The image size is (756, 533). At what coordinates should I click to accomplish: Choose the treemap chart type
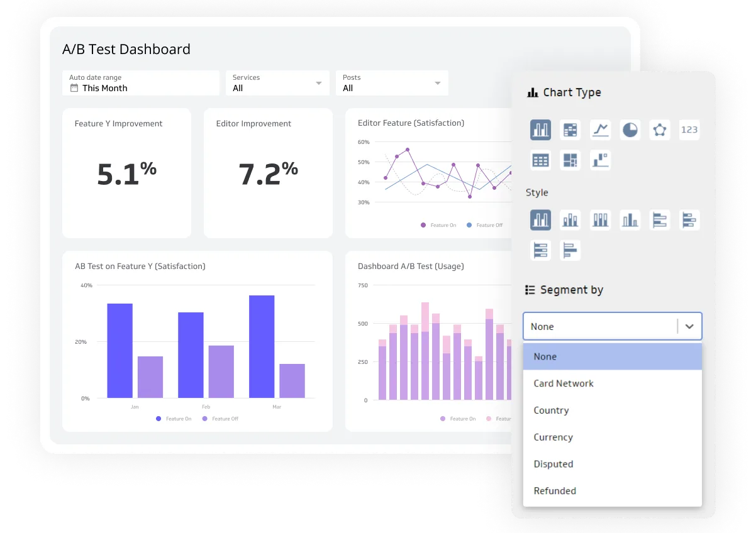(x=570, y=160)
